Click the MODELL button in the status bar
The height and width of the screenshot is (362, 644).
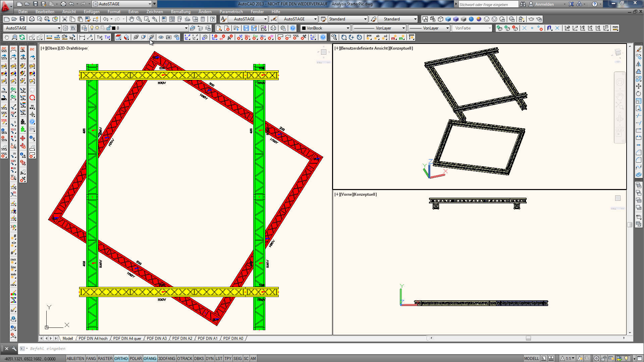click(532, 358)
